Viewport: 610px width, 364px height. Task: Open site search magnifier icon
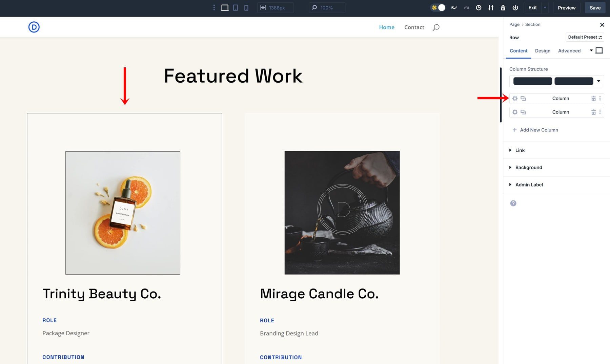[436, 27]
